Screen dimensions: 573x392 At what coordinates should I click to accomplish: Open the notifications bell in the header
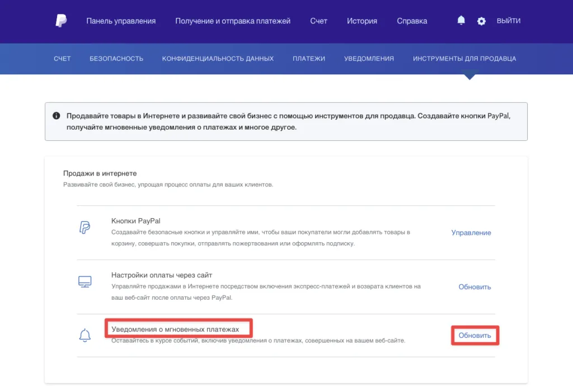tap(461, 21)
